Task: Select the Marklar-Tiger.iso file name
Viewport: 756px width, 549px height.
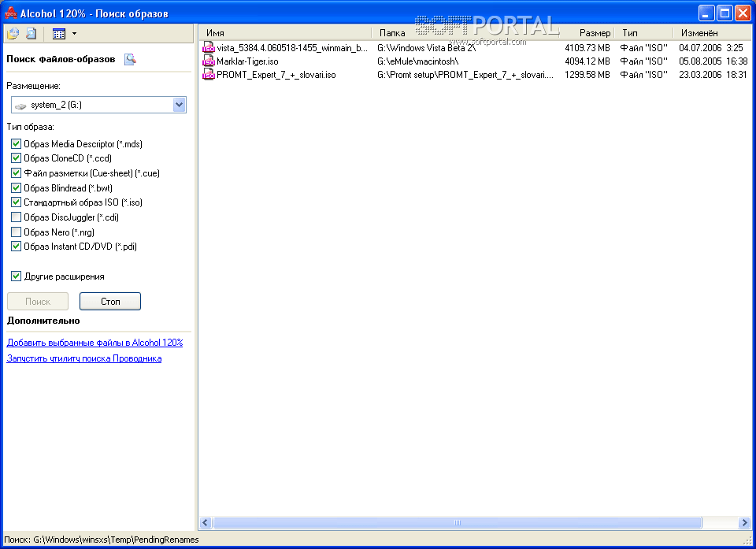Action: pyautogui.click(x=247, y=61)
